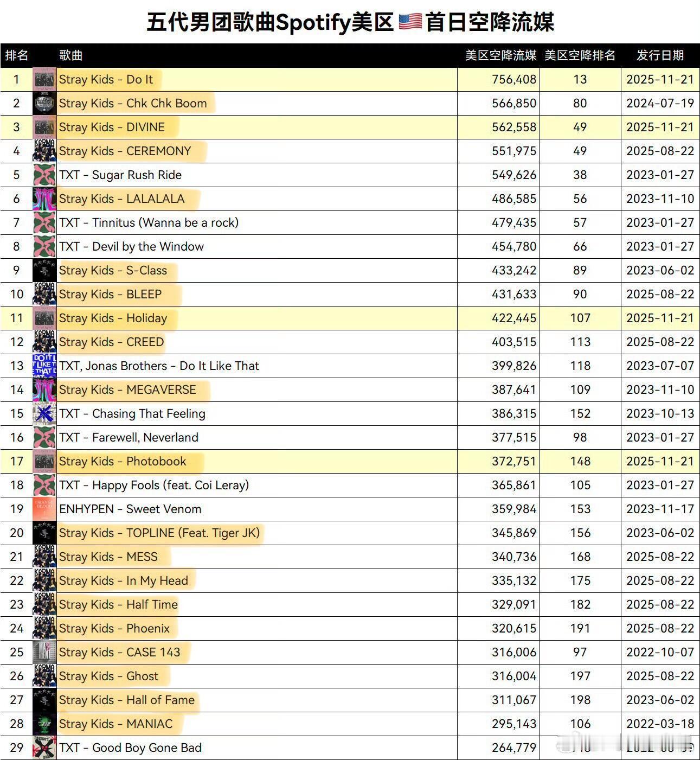The height and width of the screenshot is (760, 700).
Task: Click the stream count 549,626
Action: [x=514, y=175]
